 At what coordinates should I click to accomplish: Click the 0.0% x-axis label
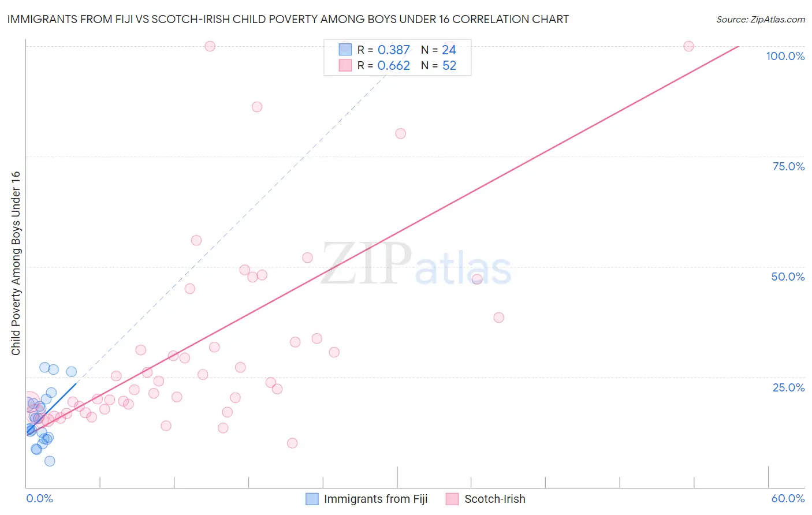[x=39, y=498]
